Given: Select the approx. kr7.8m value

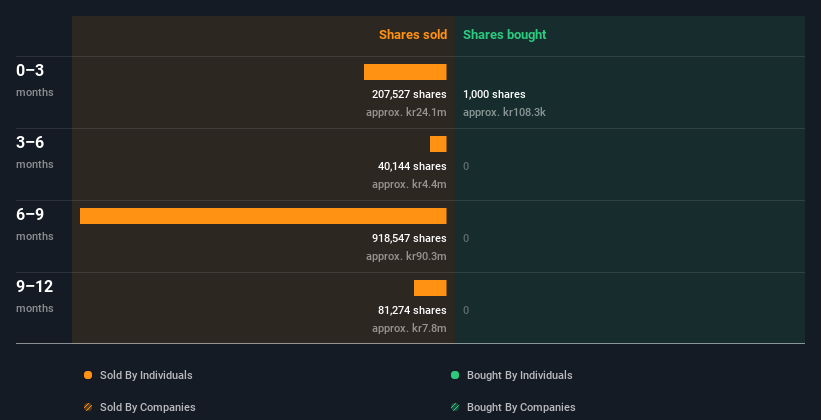Looking at the screenshot, I should (x=409, y=328).
